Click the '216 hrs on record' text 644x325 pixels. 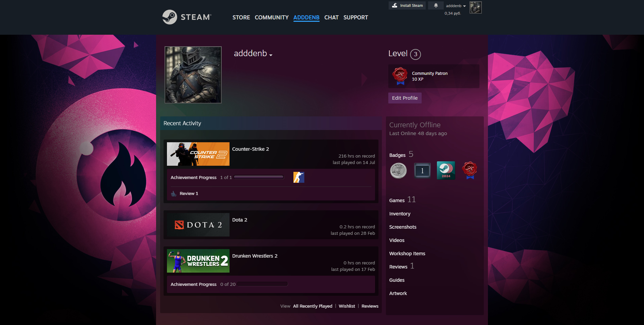click(x=356, y=156)
